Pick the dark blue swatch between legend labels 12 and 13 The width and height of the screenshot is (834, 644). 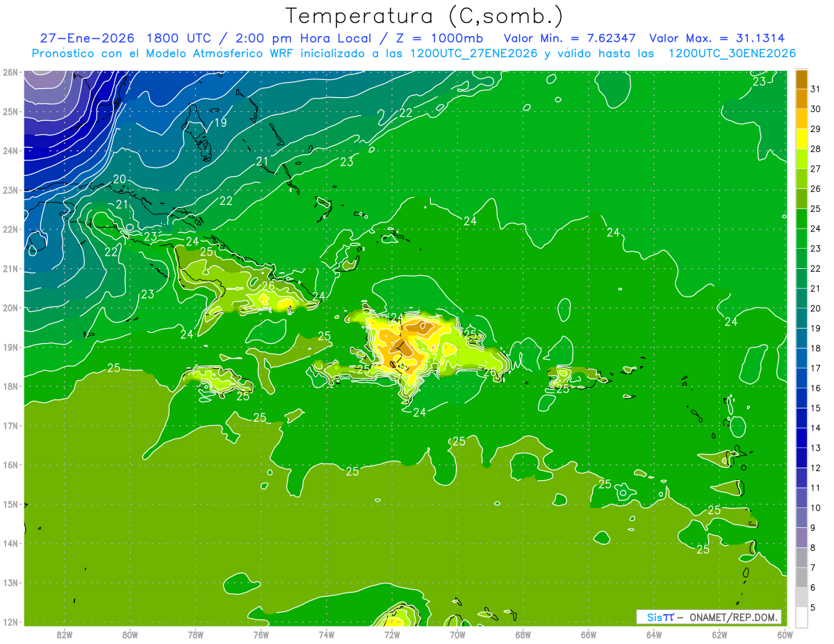pos(801,459)
